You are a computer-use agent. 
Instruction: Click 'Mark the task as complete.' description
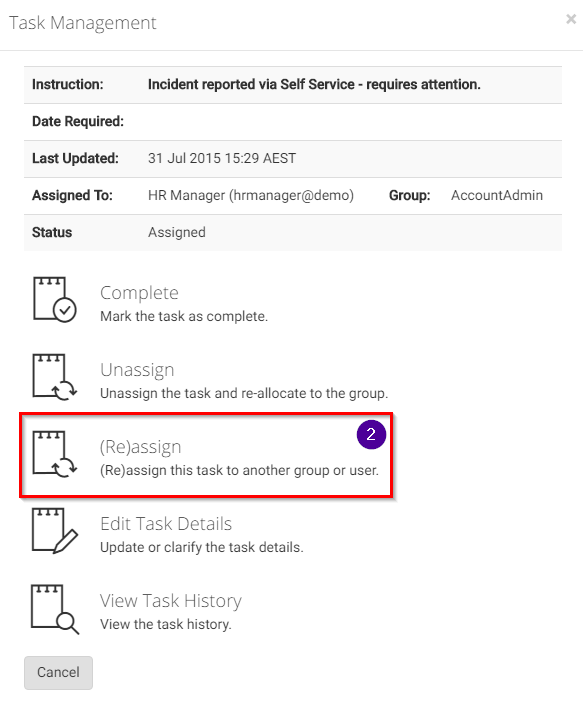tap(184, 316)
